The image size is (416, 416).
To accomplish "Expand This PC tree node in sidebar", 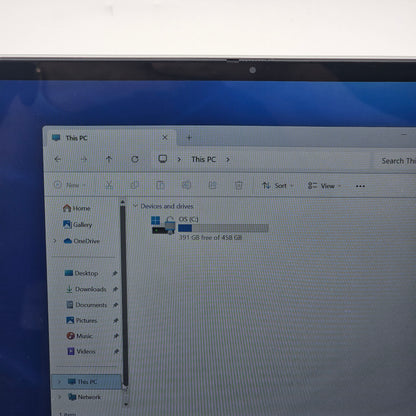I will coord(59,382).
